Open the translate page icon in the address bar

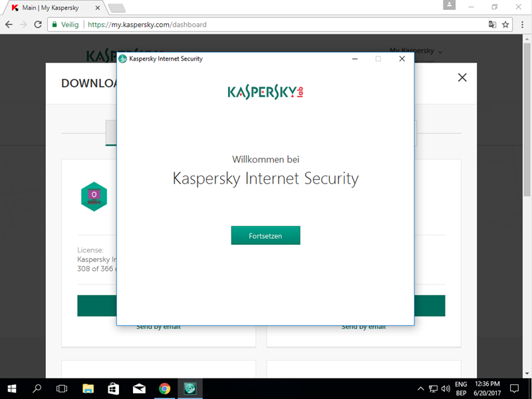tap(492, 25)
